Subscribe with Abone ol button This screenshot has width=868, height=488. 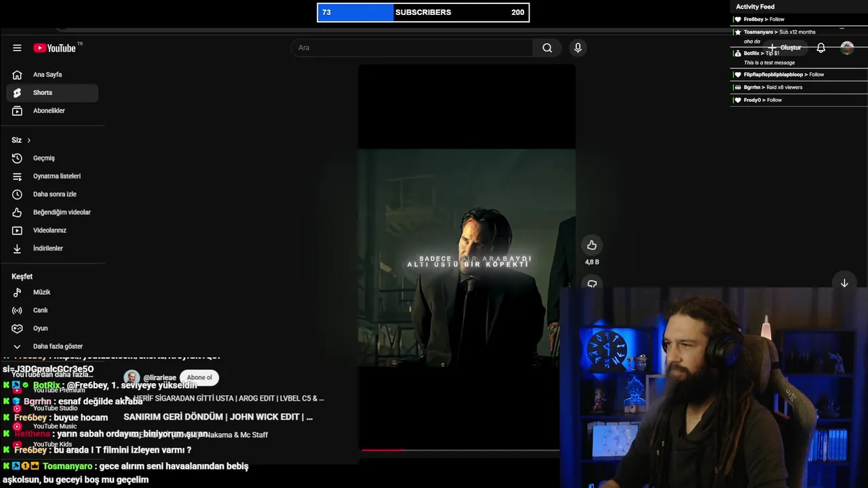199,378
